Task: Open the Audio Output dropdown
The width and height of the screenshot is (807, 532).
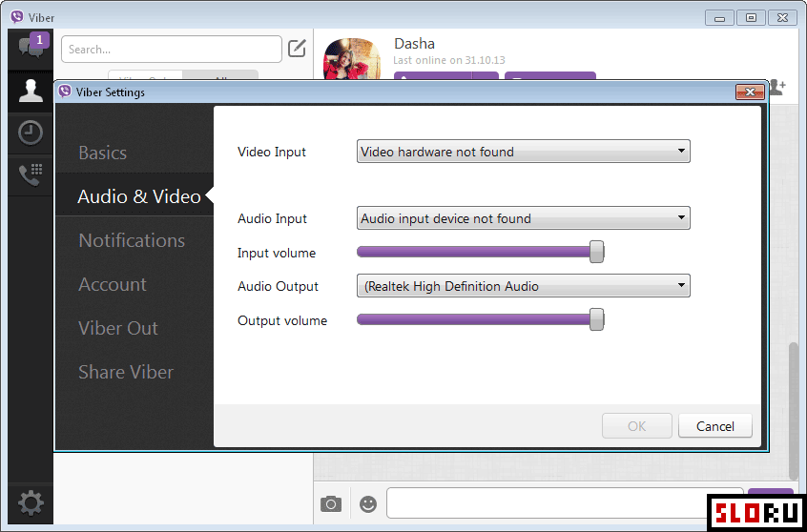Action: 524,286
